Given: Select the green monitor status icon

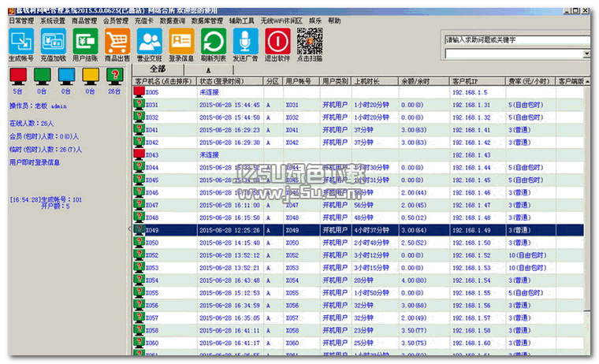Looking at the screenshot, I should tap(42, 76).
